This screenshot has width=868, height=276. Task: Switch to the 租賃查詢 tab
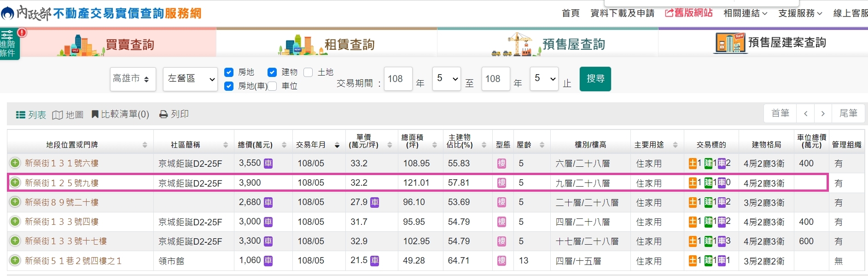coord(326,43)
